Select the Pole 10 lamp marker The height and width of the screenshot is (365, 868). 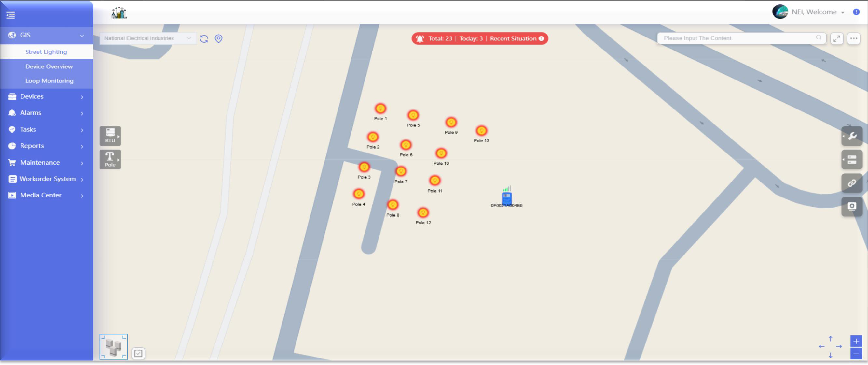click(x=441, y=153)
